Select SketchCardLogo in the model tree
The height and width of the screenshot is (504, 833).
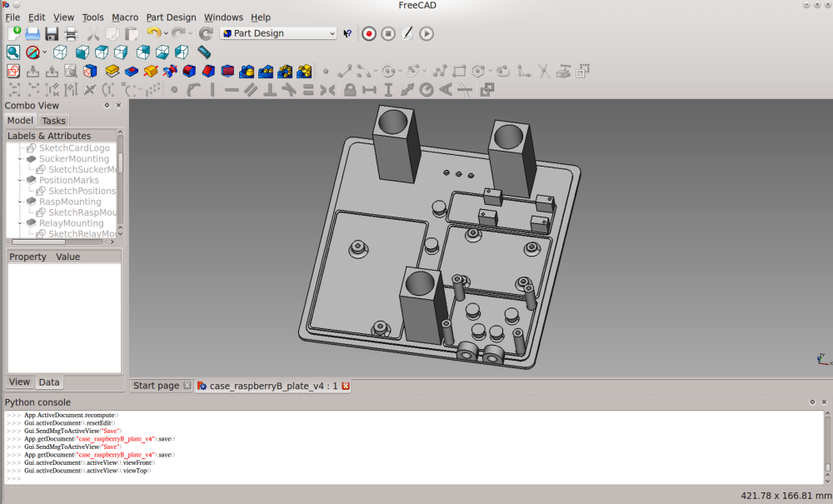(74, 148)
